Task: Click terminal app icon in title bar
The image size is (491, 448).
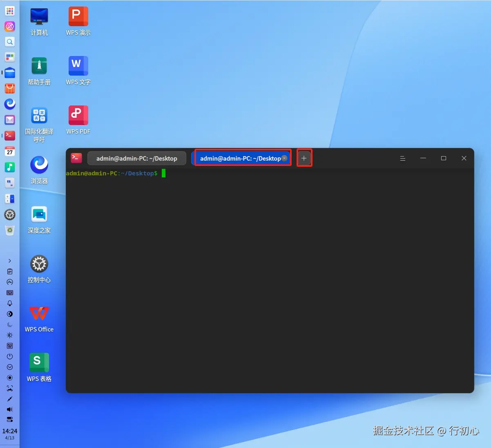Action: point(76,158)
